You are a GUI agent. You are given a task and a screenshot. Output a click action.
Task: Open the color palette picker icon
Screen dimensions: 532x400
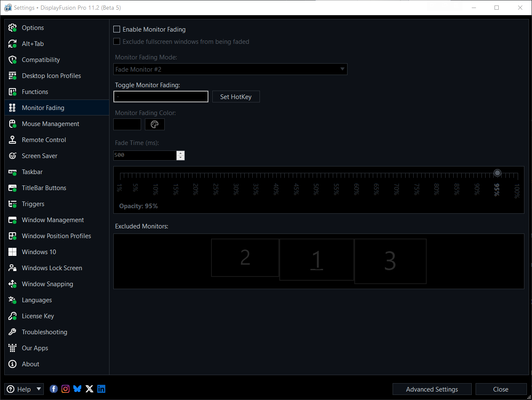pyautogui.click(x=155, y=124)
